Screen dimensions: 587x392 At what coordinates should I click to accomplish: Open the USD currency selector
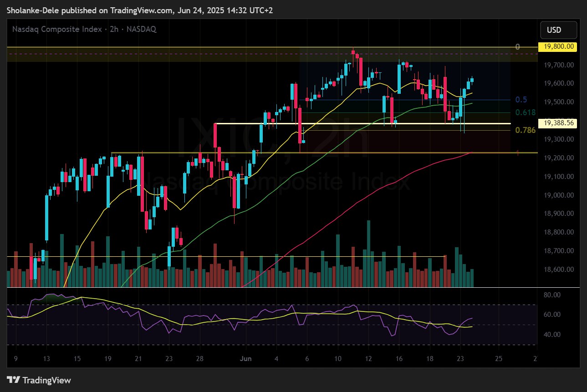558,30
